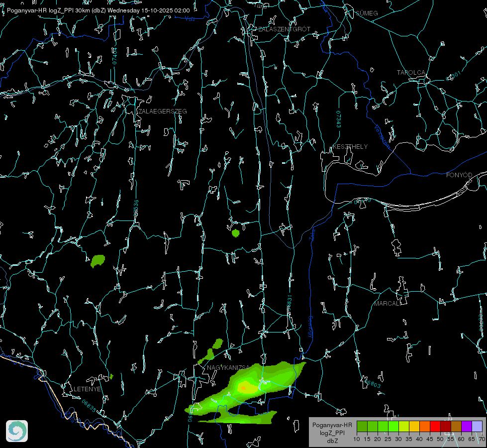
Task: Click the legend scale value 10
Action: [x=357, y=439]
